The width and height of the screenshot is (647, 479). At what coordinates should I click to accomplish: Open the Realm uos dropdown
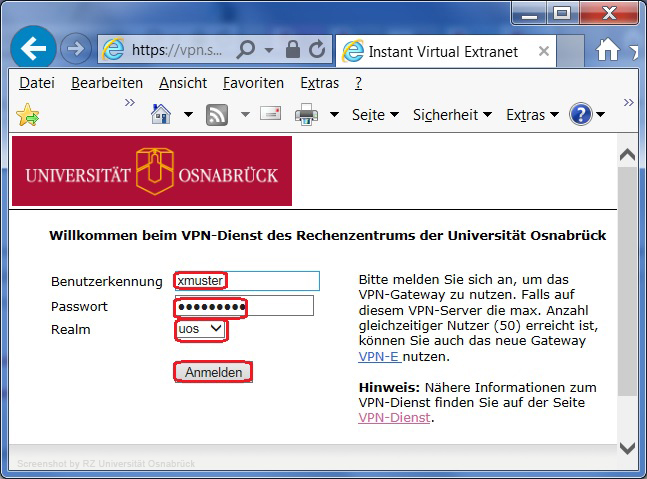201,329
